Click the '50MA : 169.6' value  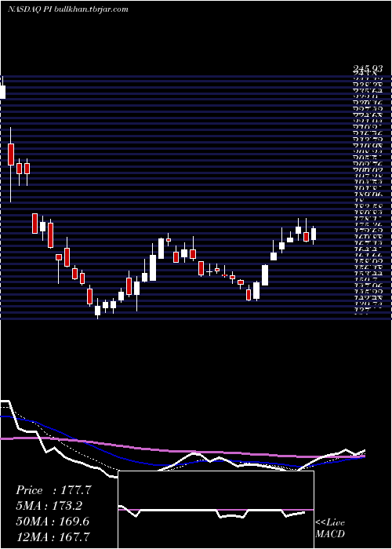53,522
